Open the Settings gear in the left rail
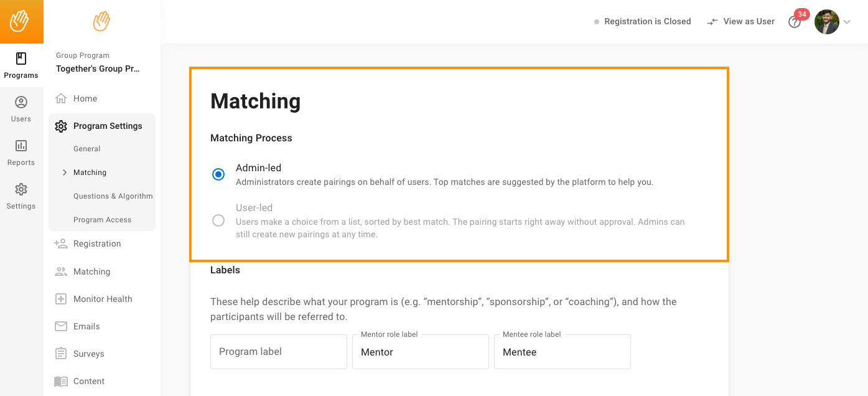 point(21,196)
